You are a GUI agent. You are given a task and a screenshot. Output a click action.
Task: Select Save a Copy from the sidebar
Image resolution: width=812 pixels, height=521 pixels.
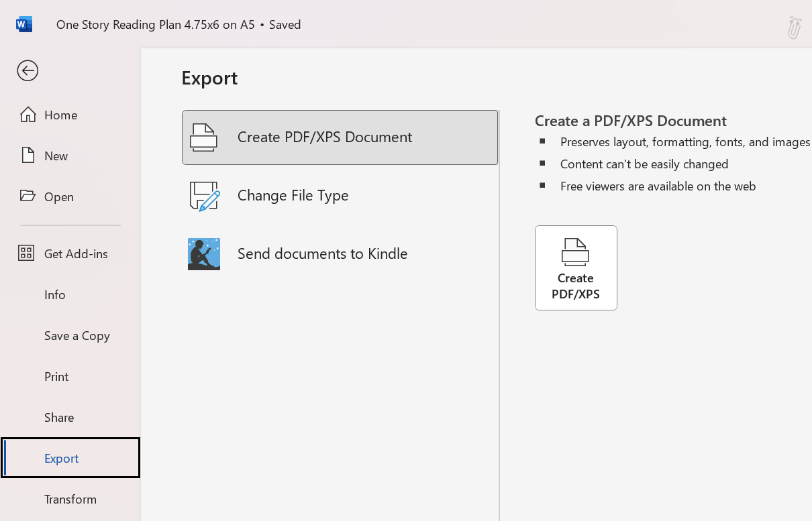[x=77, y=335]
